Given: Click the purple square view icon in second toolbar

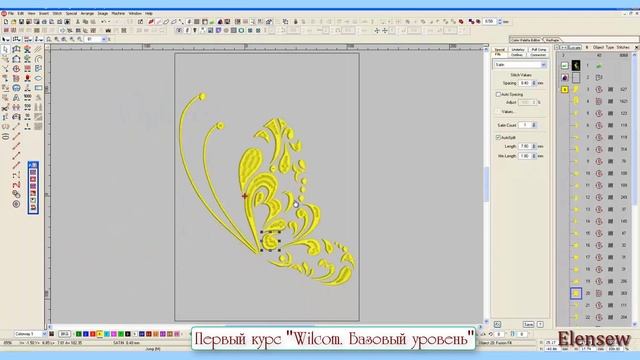Looking at the screenshot, I should click(218, 30).
